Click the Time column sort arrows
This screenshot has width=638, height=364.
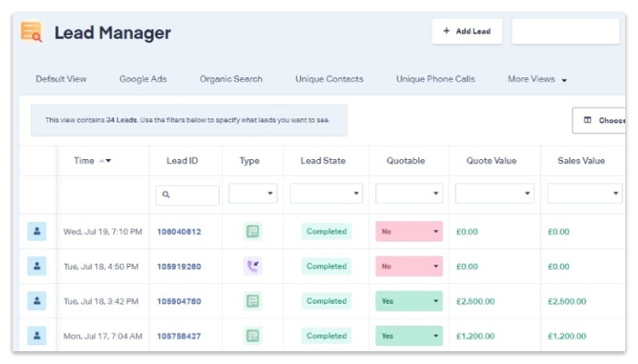[x=105, y=161]
